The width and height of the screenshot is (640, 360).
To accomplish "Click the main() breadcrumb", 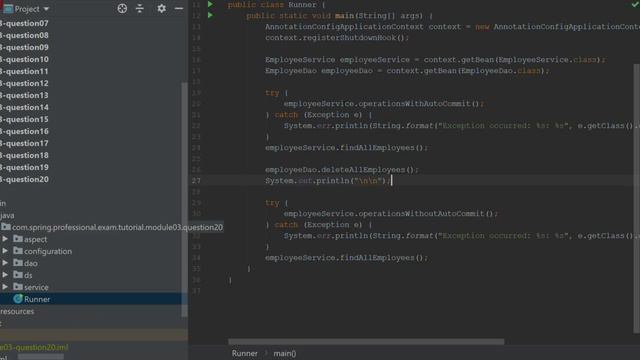I will [284, 353].
